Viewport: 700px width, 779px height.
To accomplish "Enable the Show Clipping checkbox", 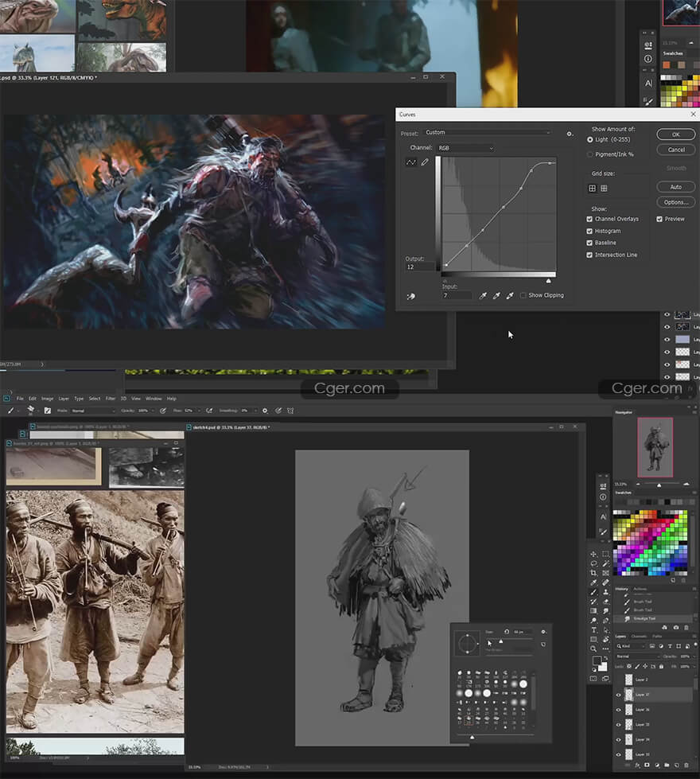I will click(x=523, y=295).
